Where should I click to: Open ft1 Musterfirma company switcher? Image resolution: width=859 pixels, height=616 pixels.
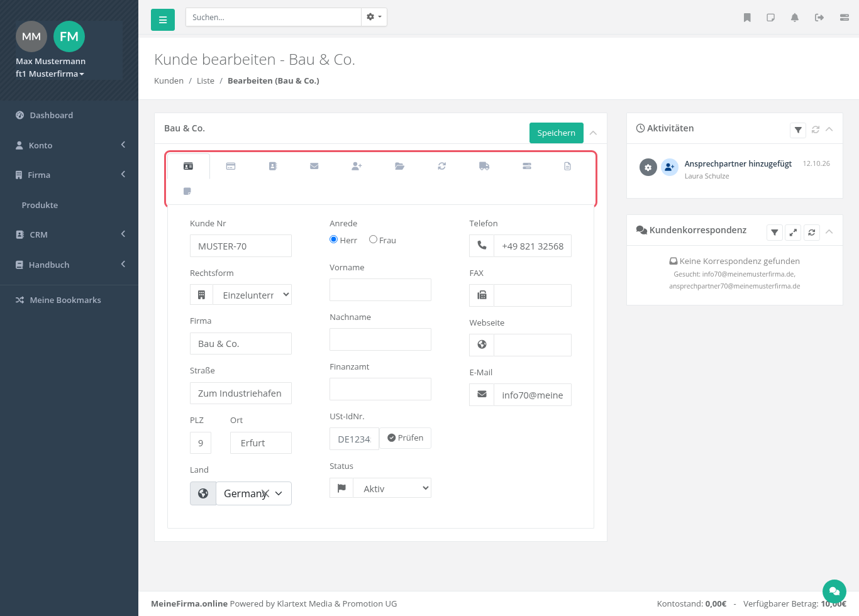coord(50,74)
